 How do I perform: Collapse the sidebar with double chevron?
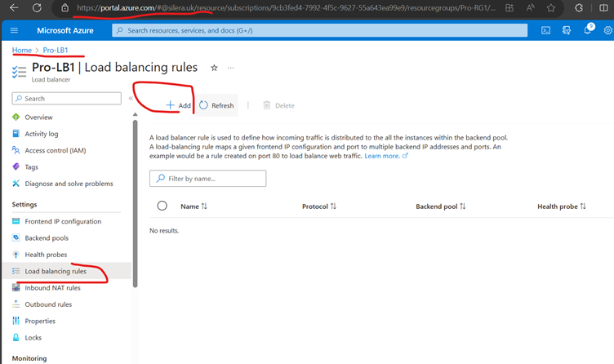(x=131, y=99)
